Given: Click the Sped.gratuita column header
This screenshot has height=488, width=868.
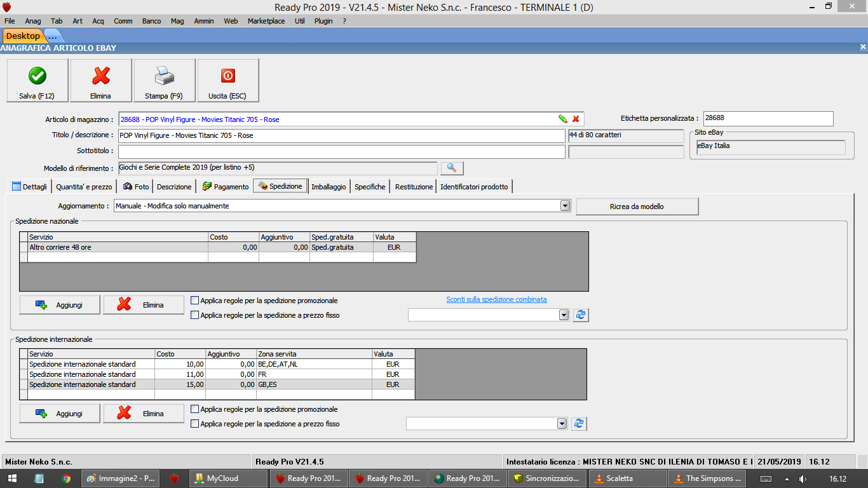Looking at the screenshot, I should [x=341, y=237].
